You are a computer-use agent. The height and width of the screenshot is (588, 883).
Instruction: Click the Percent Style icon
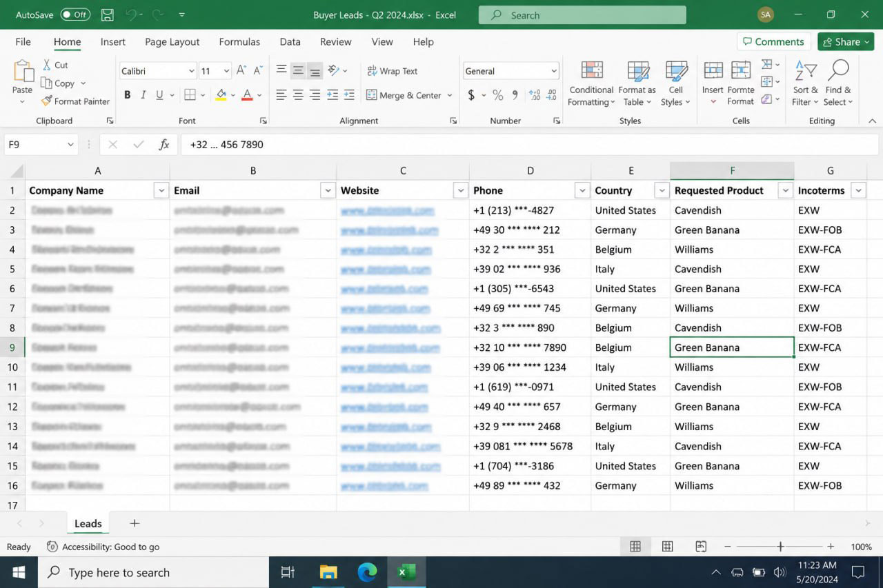click(x=497, y=95)
